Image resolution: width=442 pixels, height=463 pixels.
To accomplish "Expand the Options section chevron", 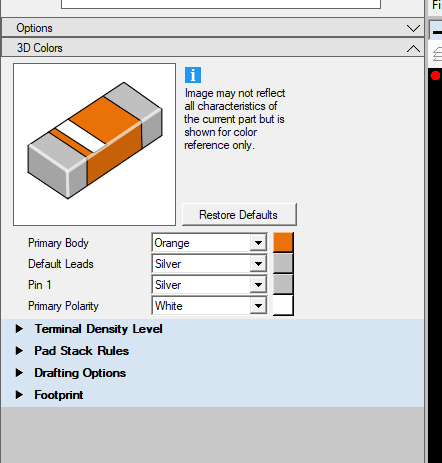I will coord(413,28).
